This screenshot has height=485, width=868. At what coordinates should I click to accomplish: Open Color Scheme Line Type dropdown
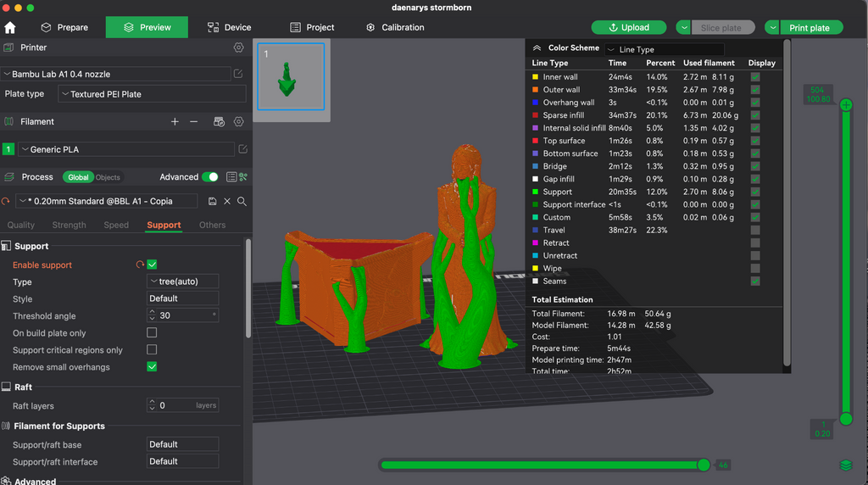(665, 49)
